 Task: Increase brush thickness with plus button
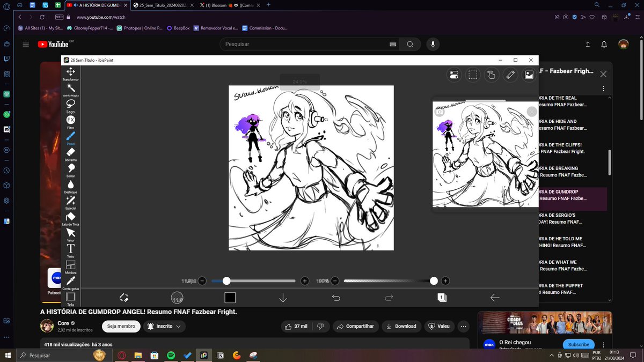tap(305, 281)
